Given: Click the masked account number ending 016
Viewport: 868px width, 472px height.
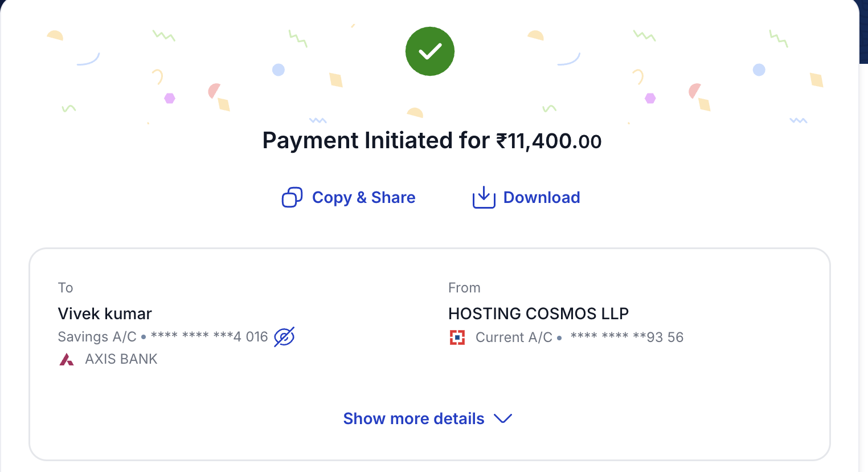Looking at the screenshot, I should pos(209,337).
